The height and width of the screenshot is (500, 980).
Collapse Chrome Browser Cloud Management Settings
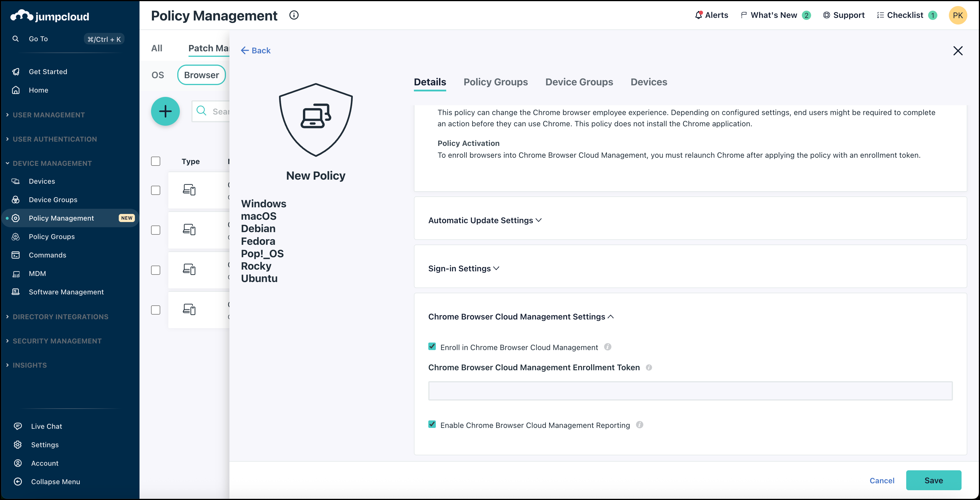pyautogui.click(x=521, y=317)
